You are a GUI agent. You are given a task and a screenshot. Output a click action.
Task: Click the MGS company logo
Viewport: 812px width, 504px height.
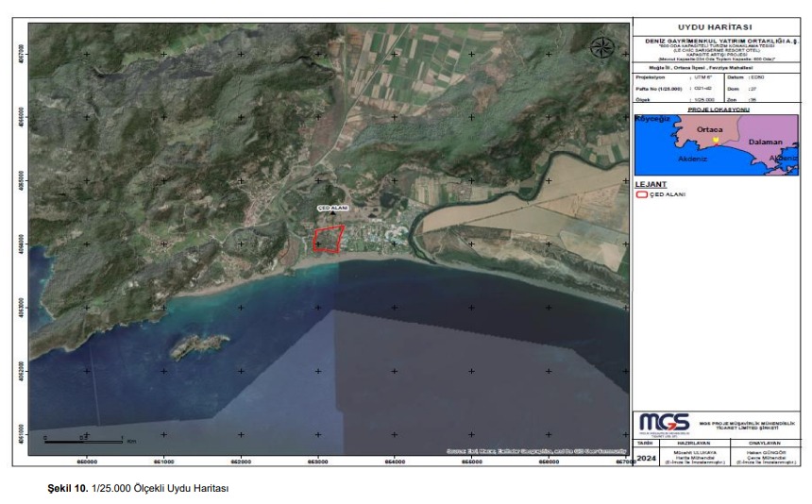tap(664, 422)
